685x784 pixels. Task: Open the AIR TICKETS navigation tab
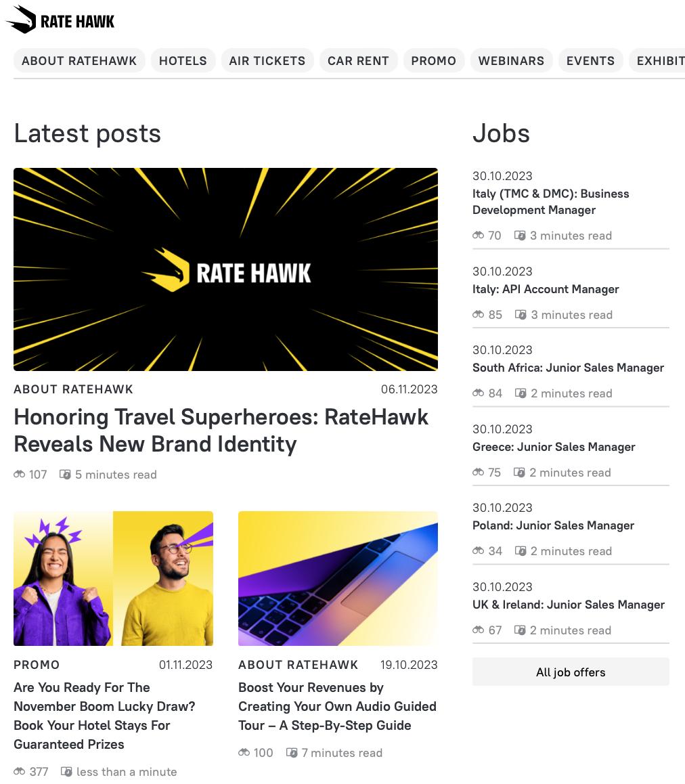[x=267, y=60]
